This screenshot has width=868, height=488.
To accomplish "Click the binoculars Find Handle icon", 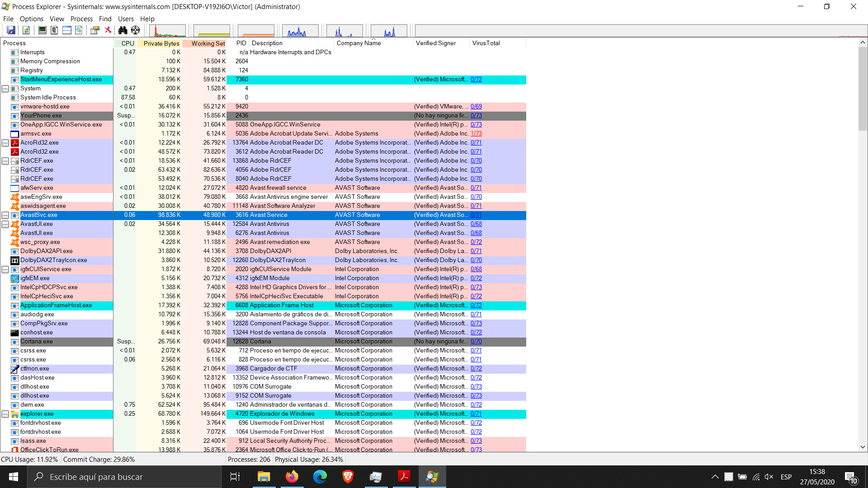I will point(123,30).
